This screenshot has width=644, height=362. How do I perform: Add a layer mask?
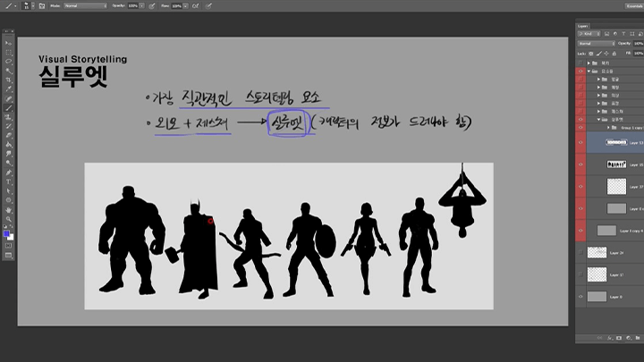[619, 338]
